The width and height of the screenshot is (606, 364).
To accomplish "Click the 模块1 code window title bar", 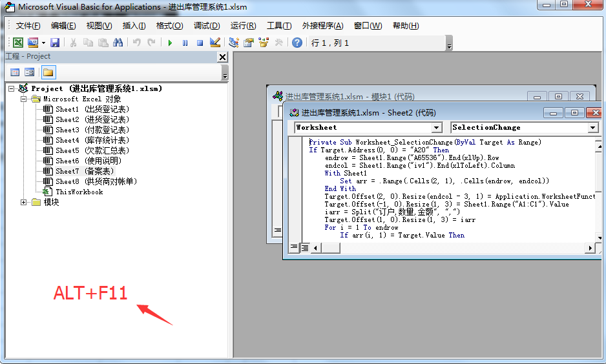I will (x=398, y=96).
